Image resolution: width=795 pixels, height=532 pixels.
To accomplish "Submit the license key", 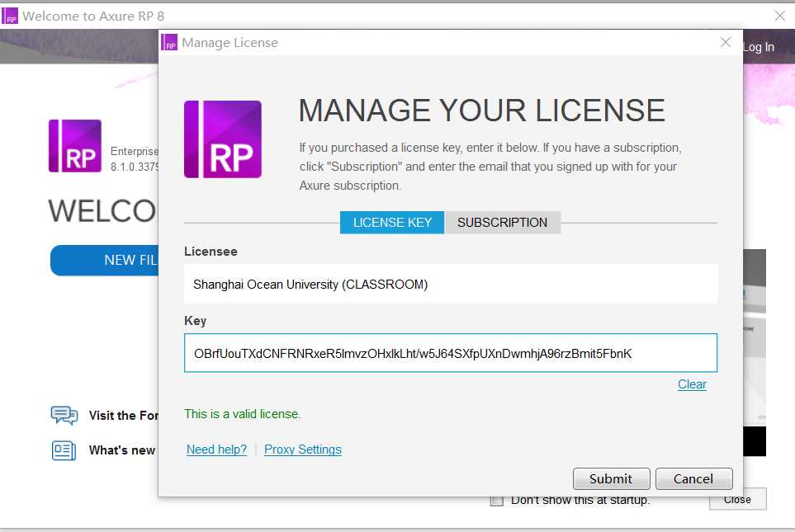I will click(611, 478).
